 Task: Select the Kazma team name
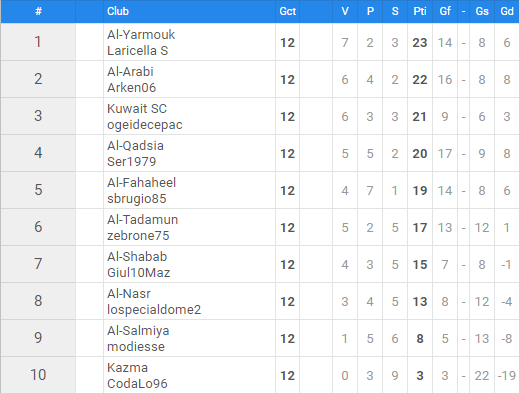(x=127, y=368)
